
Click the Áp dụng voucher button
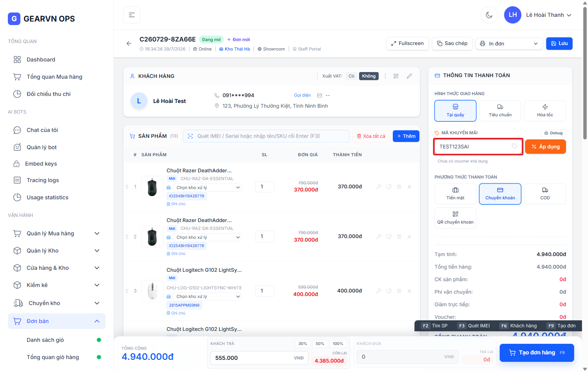pyautogui.click(x=545, y=146)
